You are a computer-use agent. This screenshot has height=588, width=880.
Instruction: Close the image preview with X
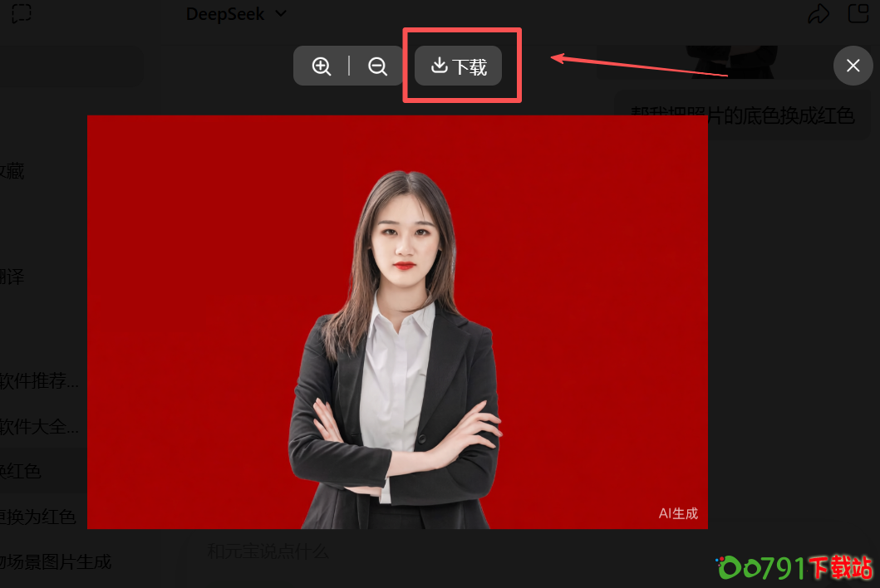[853, 66]
